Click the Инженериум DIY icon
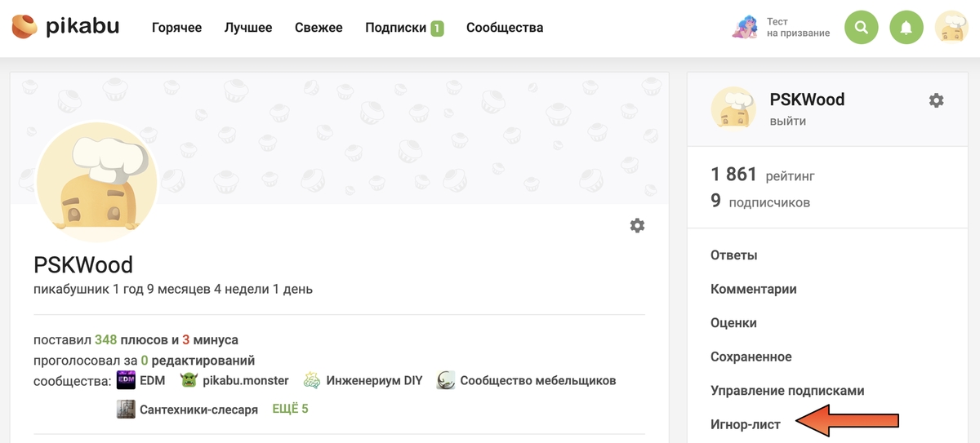The width and height of the screenshot is (980, 443). [x=312, y=380]
